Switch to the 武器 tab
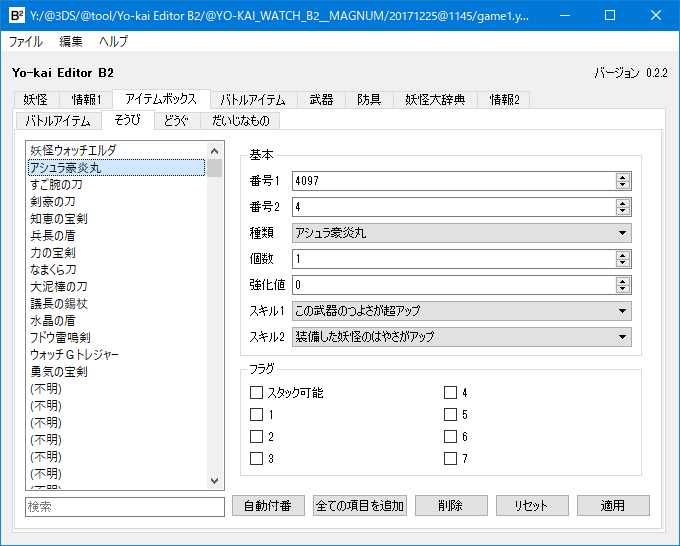The width and height of the screenshot is (680, 546). pos(321,100)
